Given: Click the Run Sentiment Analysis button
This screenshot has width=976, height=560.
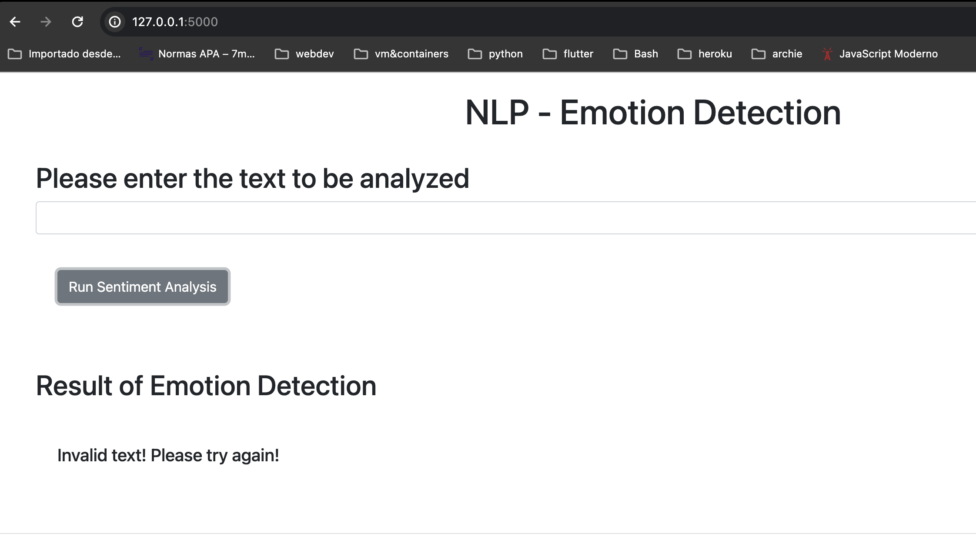Looking at the screenshot, I should [x=142, y=286].
